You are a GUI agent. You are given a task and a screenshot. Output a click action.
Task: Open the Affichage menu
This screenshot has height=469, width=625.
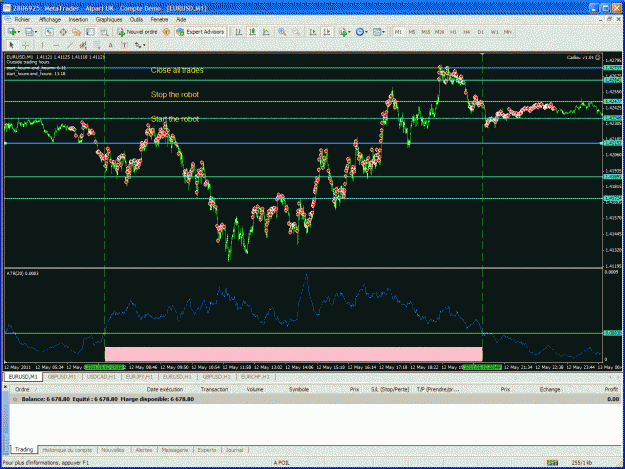50,19
